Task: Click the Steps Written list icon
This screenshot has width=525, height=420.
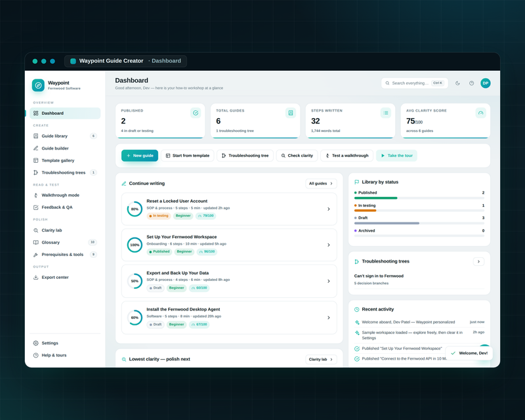Action: point(386,113)
